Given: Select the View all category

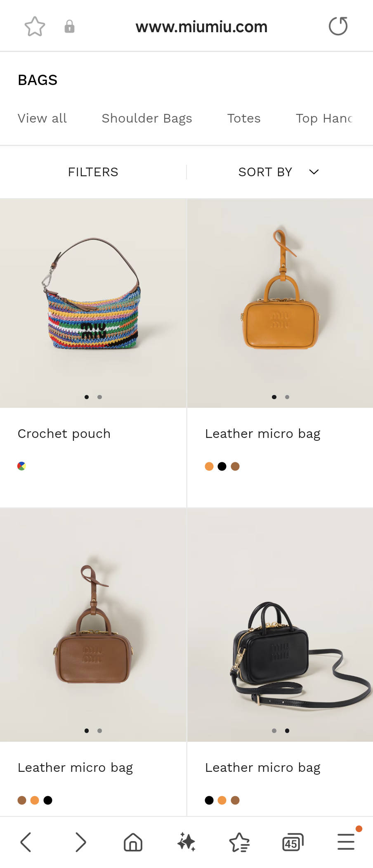Looking at the screenshot, I should (x=42, y=118).
